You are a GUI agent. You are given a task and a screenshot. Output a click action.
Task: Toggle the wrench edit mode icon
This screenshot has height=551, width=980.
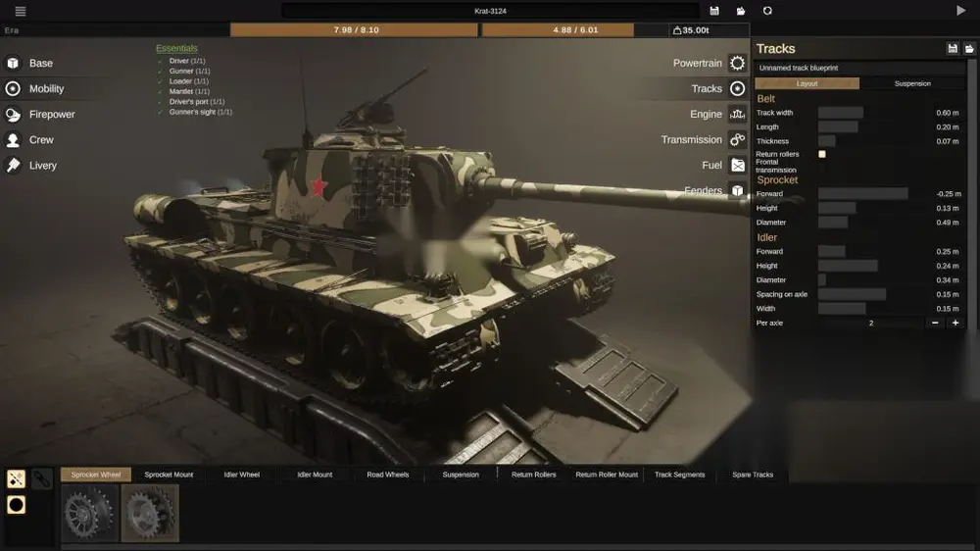pyautogui.click(x=41, y=479)
